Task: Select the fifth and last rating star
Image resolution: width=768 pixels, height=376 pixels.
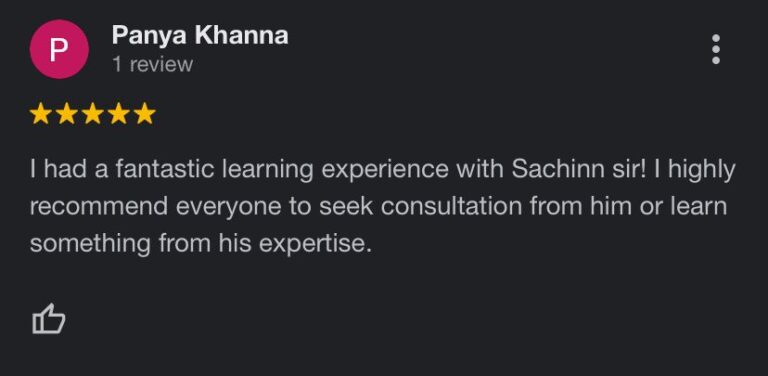Action: [144, 115]
